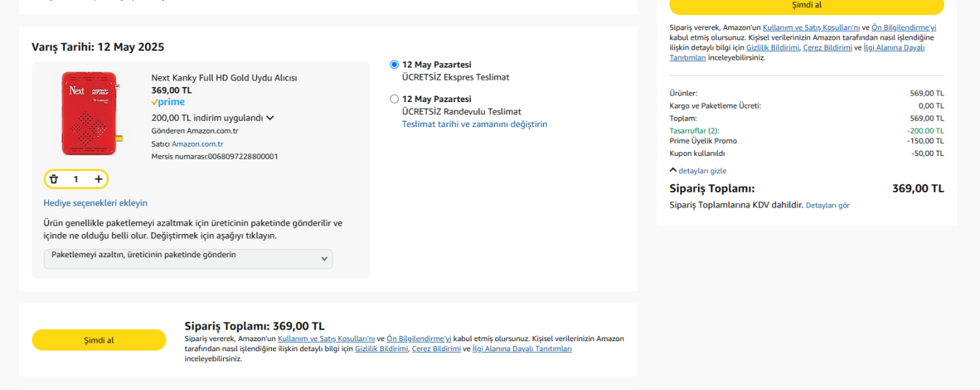Open bottom Kullanım ve Satış Koşulları'nı link
This screenshot has width=980, height=390.
pos(326,338)
